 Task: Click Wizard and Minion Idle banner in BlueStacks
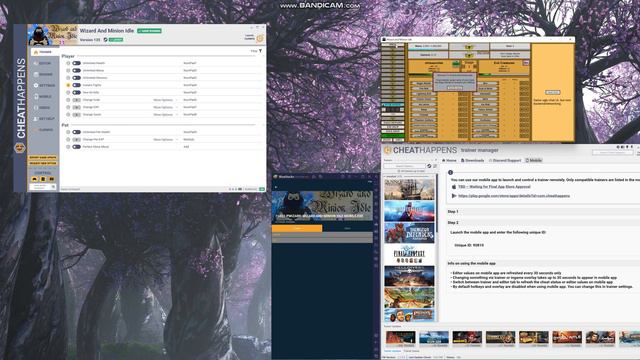(322, 206)
